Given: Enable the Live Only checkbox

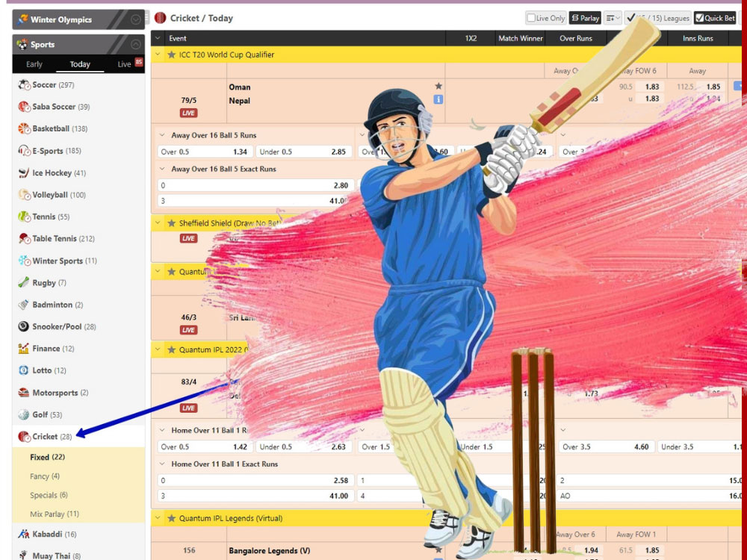Looking at the screenshot, I should click(531, 18).
